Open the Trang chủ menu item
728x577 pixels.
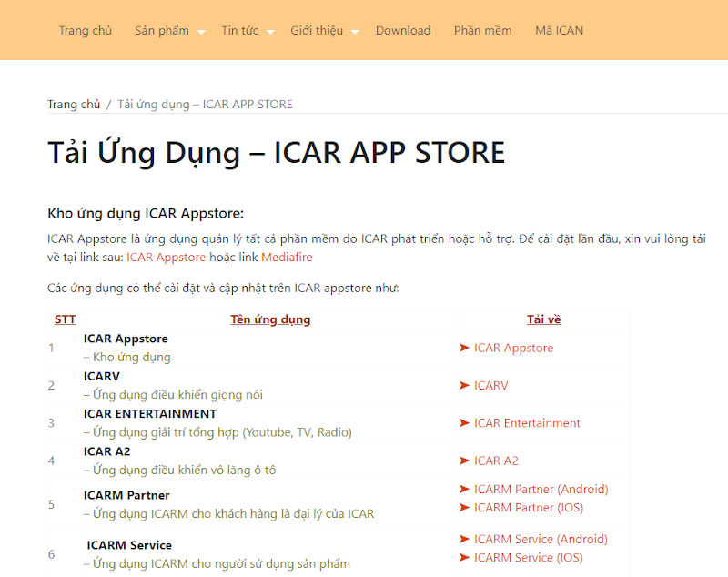(x=86, y=31)
